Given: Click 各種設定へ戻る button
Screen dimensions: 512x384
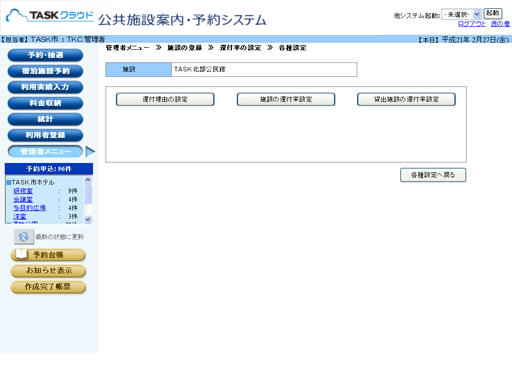Looking at the screenshot, I should 433,175.
